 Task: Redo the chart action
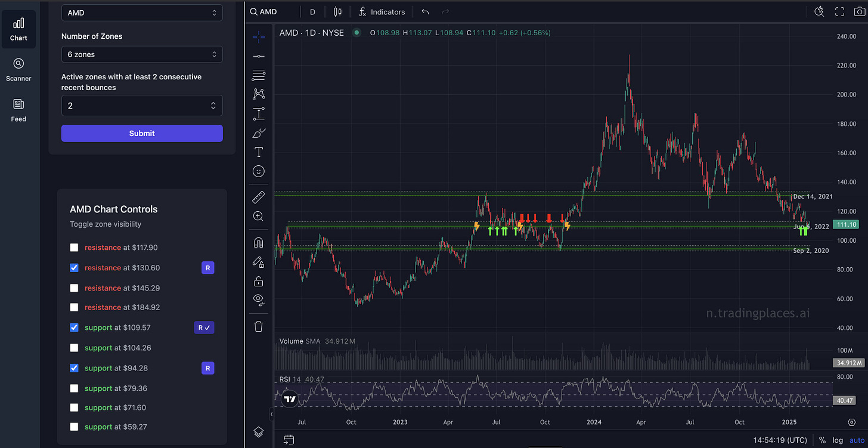pyautogui.click(x=445, y=12)
